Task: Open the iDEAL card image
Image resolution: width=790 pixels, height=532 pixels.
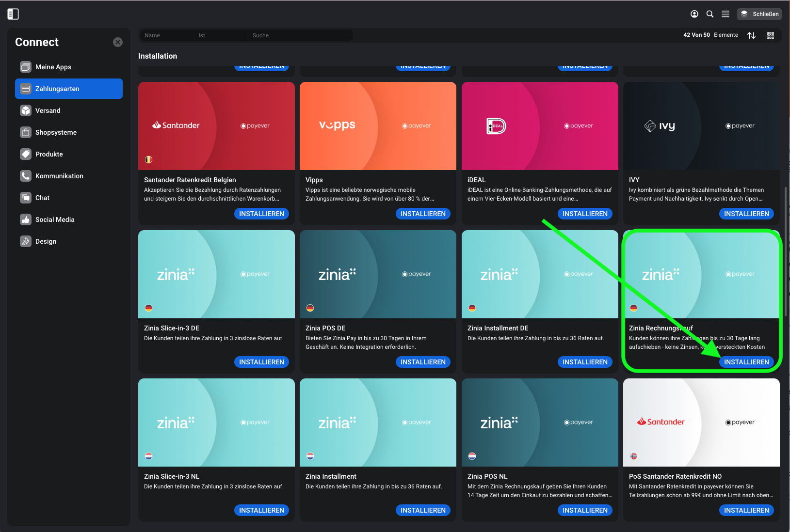Action: point(540,126)
